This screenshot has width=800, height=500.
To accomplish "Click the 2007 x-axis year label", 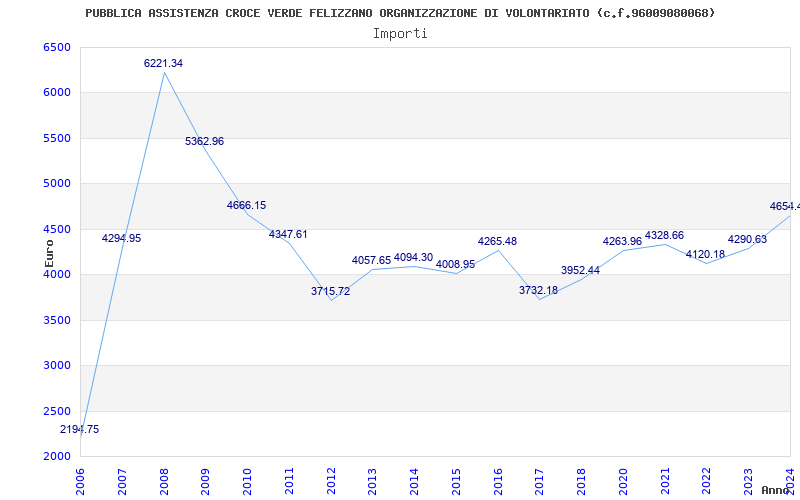I will [122, 481].
